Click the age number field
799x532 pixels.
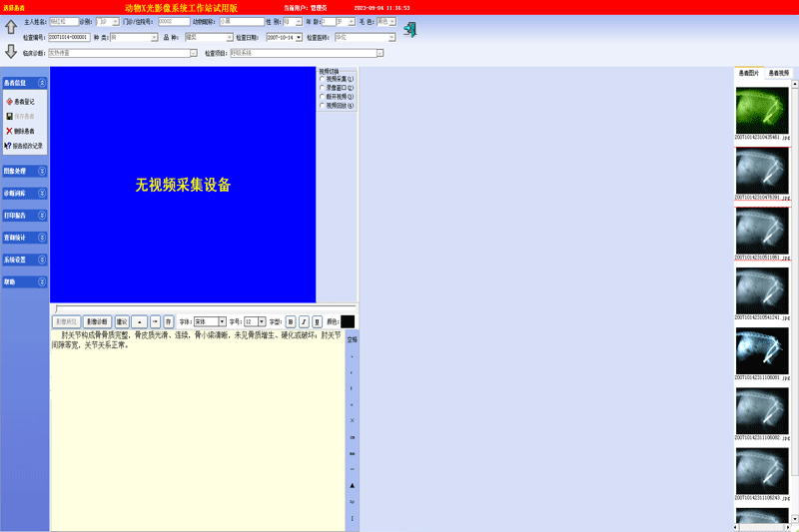[329, 22]
